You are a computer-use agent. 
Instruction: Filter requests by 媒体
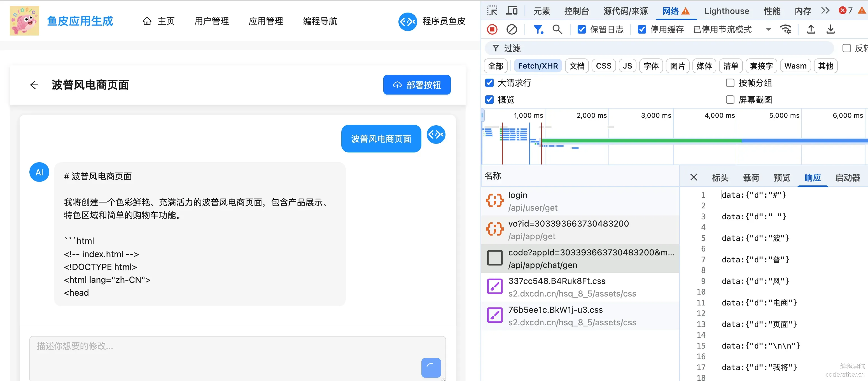click(704, 66)
